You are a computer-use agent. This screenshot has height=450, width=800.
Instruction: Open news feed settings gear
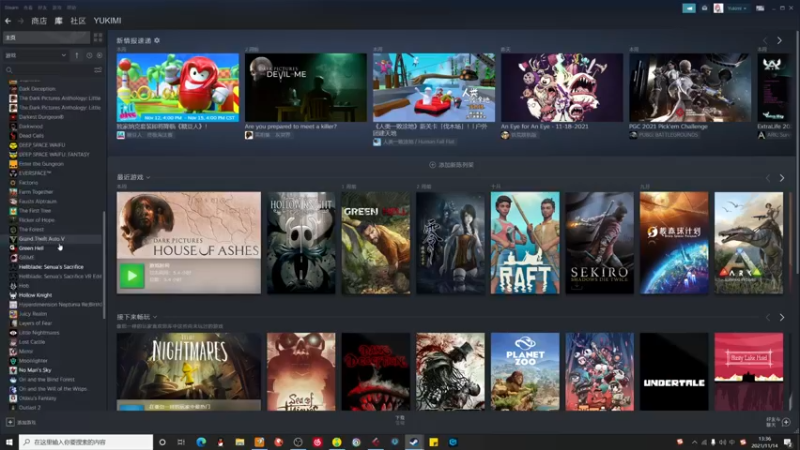pos(157,40)
